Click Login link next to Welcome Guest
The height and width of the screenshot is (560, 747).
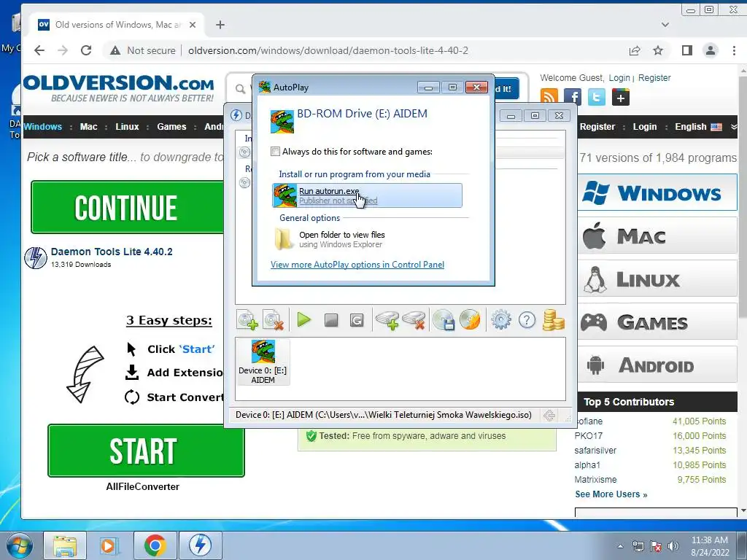619,77
